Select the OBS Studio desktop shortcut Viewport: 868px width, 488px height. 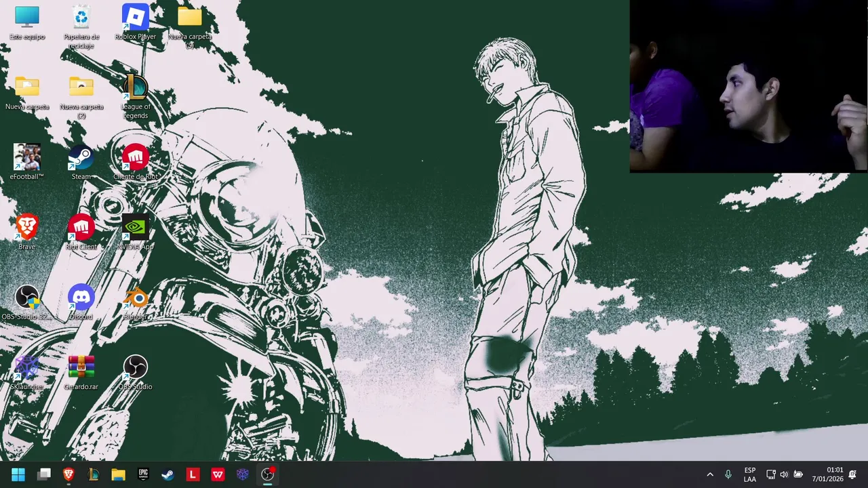pos(136,373)
